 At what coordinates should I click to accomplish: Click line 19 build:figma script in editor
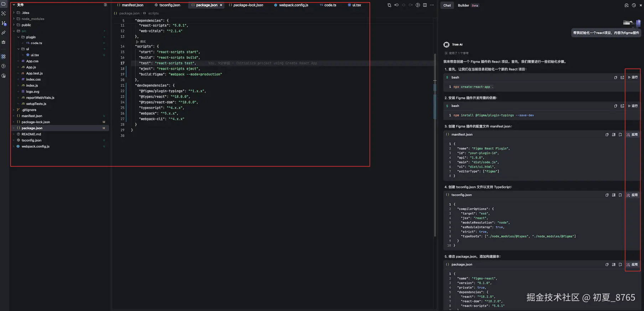pyautogui.click(x=180, y=74)
